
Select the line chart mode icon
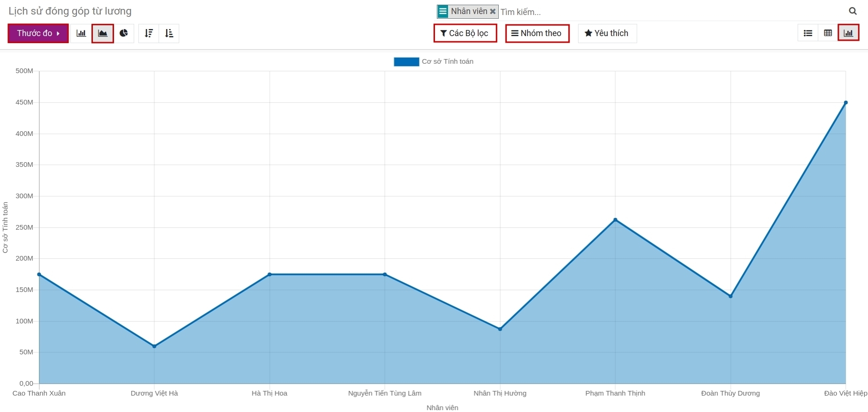click(103, 33)
